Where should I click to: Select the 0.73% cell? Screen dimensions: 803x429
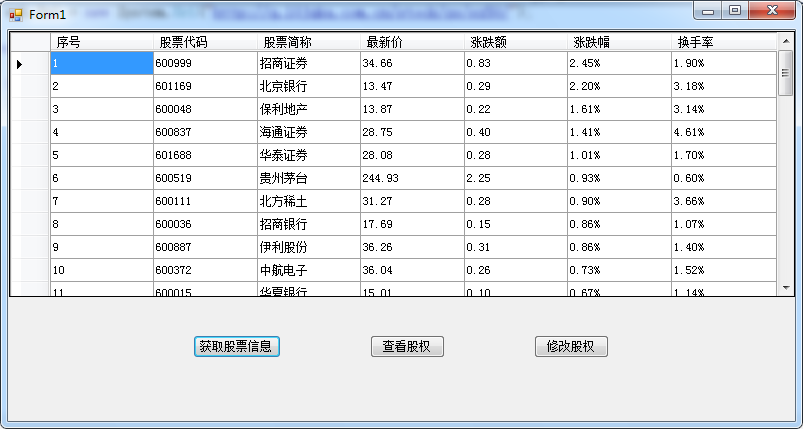coord(619,270)
